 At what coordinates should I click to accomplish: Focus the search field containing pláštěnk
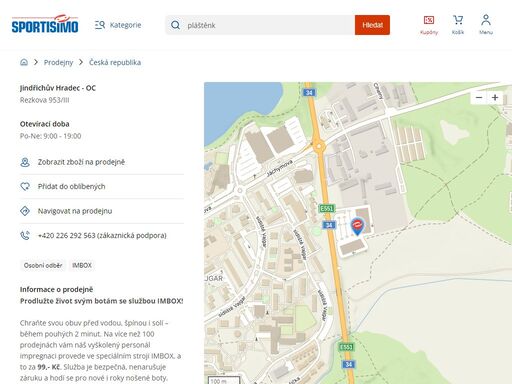coord(260,25)
